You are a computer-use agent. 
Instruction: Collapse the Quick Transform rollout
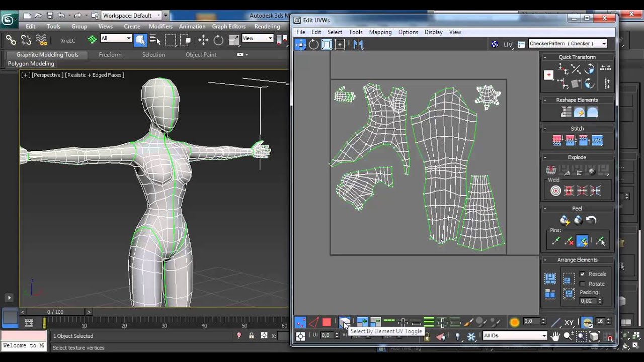(545, 57)
